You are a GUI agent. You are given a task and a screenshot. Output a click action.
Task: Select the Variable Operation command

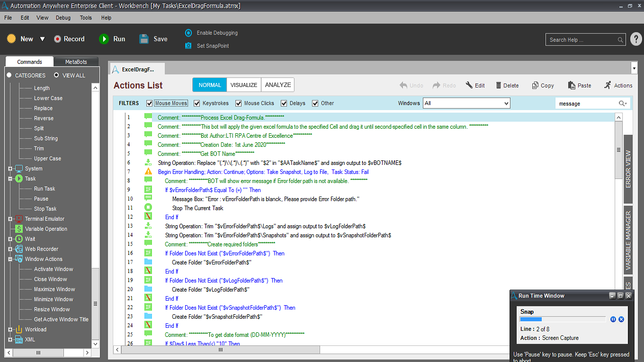click(x=46, y=229)
